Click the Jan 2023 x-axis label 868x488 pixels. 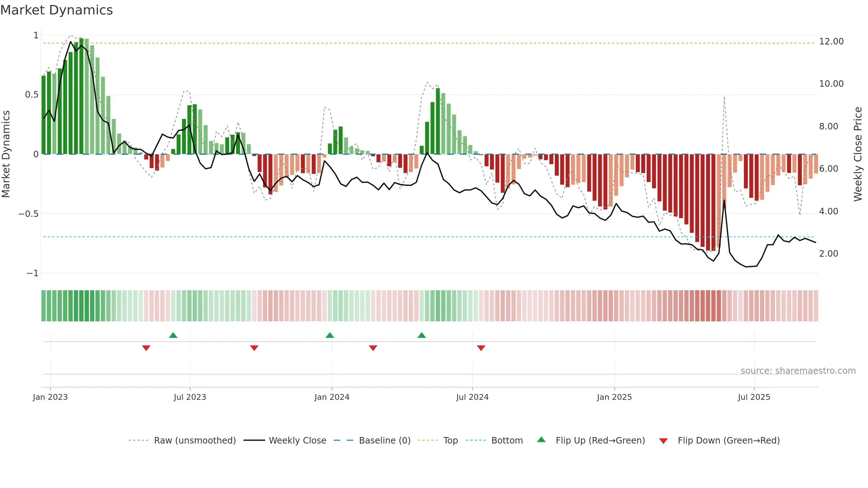50,397
